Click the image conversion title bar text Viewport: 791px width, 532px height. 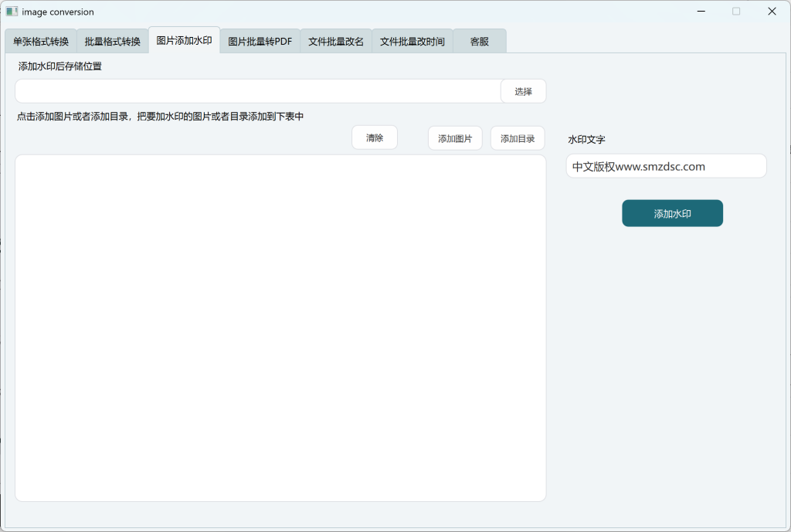[58, 12]
